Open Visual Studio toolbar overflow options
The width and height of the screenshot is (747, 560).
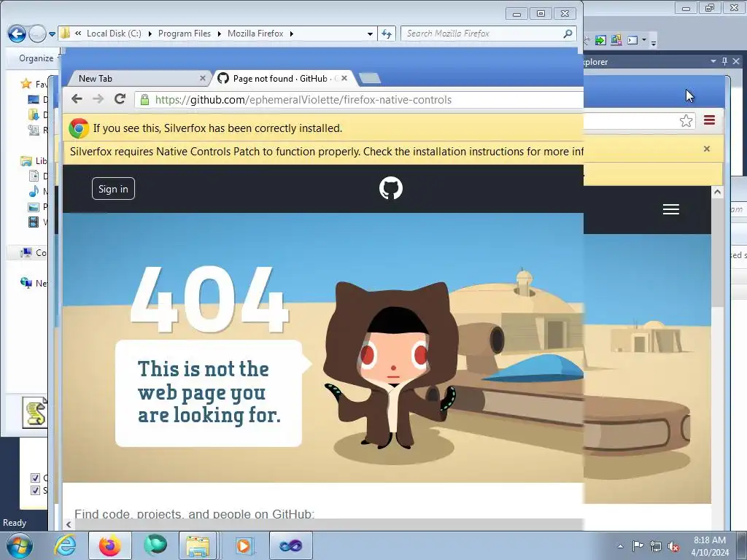pyautogui.click(x=654, y=43)
